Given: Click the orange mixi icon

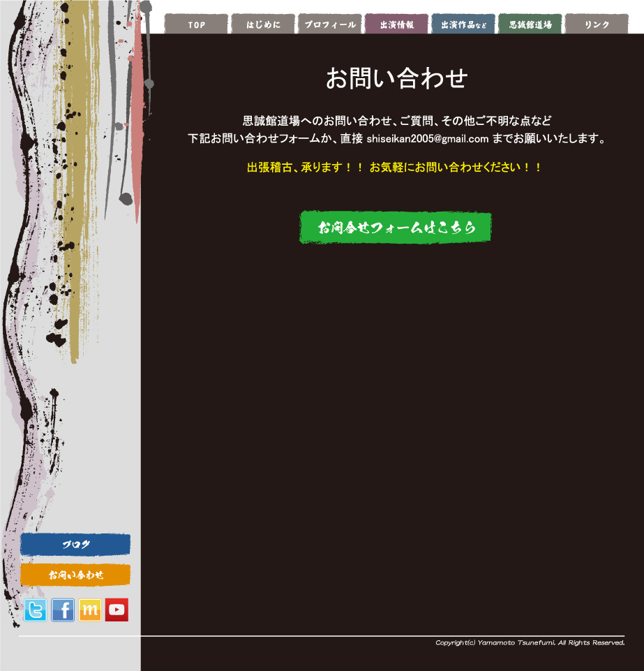Looking at the screenshot, I should pos(90,610).
